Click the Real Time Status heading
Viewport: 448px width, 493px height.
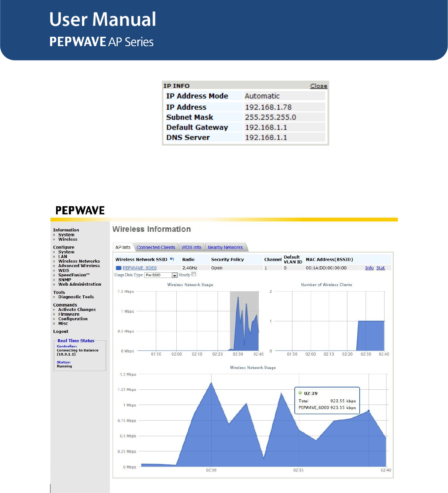pyautogui.click(x=76, y=341)
